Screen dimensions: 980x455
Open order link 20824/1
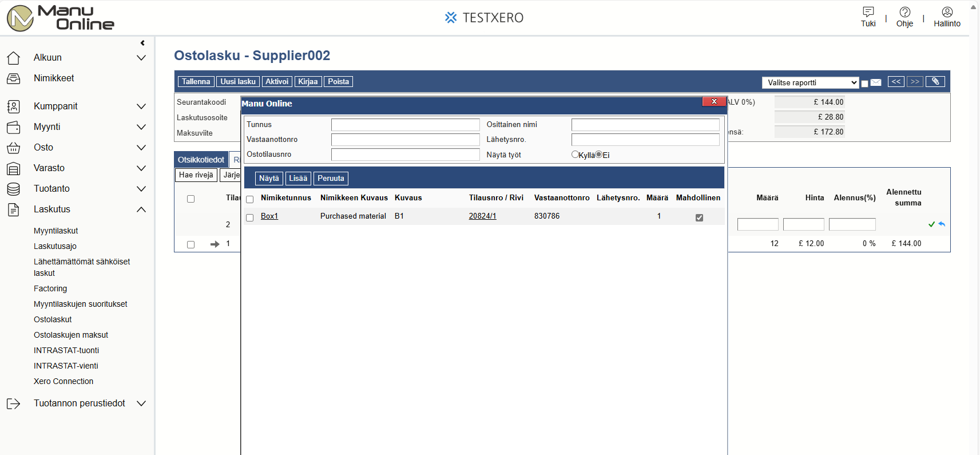tap(482, 216)
